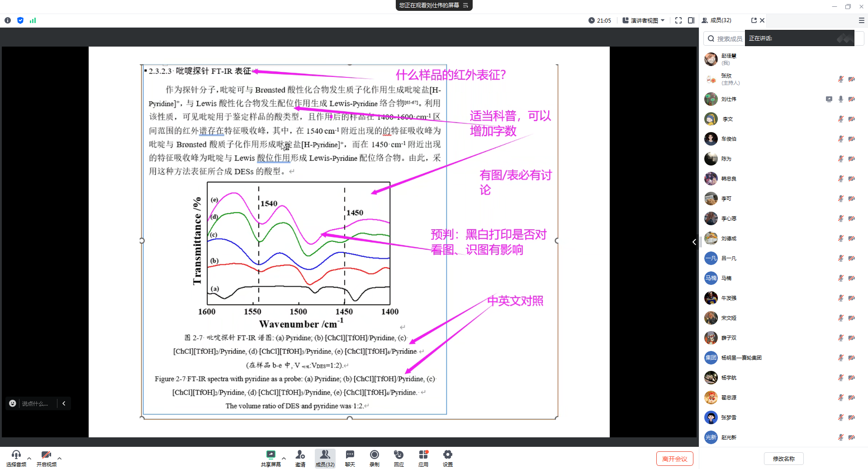Open the Share Screen (共享屏幕) tool

pos(270,458)
